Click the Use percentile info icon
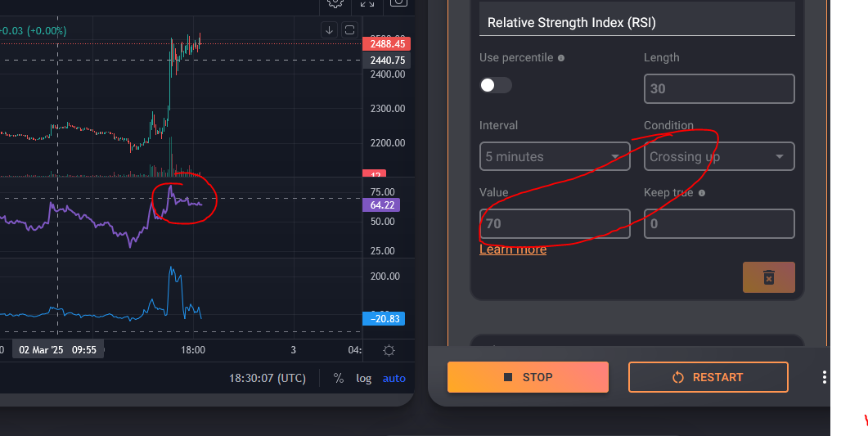Viewport: 868px width, 436px height. point(560,58)
